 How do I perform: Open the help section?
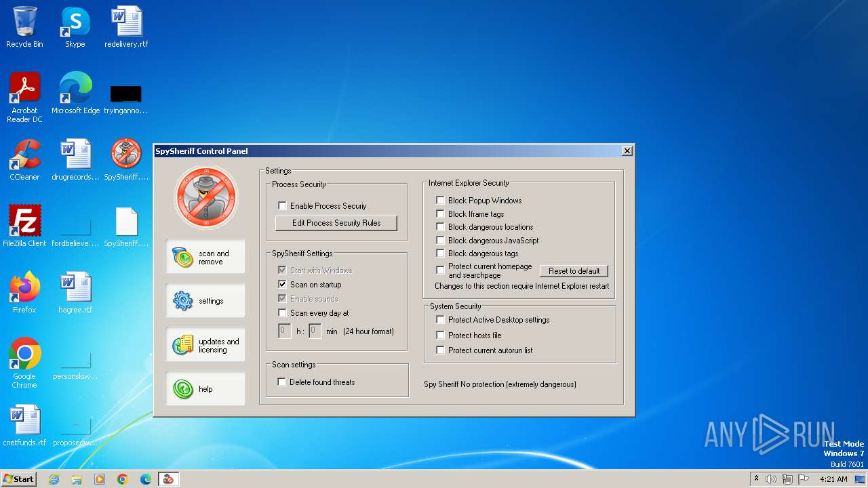[205, 389]
